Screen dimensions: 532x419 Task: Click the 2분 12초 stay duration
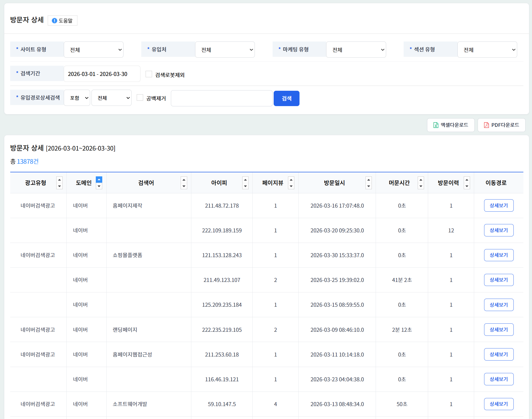pos(402,330)
